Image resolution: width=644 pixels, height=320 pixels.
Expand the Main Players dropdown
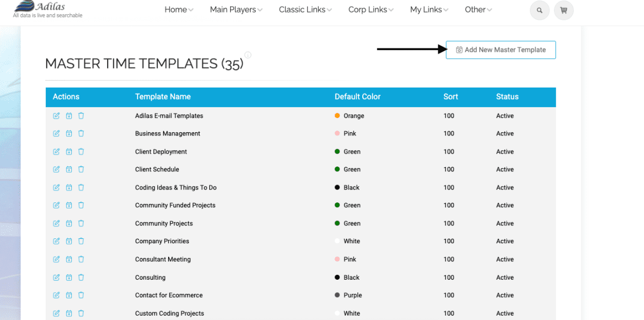click(x=236, y=10)
